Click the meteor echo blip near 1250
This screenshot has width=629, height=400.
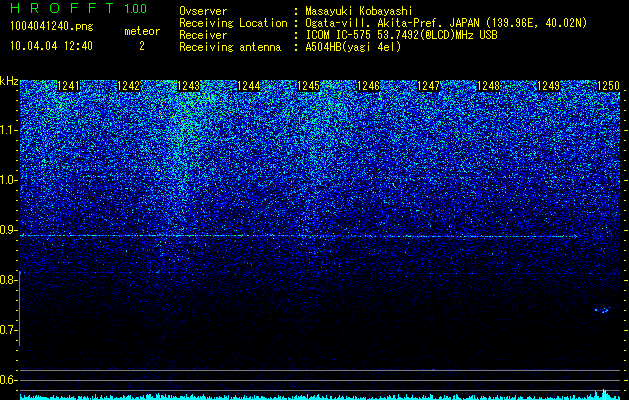pos(602,310)
